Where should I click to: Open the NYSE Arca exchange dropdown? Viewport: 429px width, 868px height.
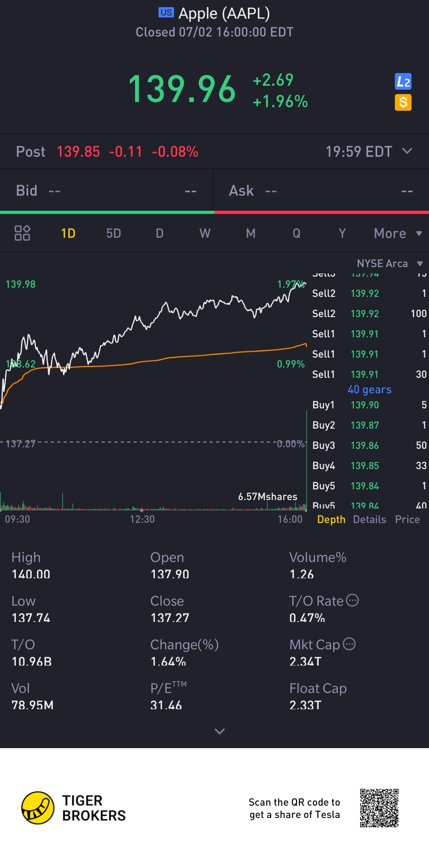(x=390, y=264)
